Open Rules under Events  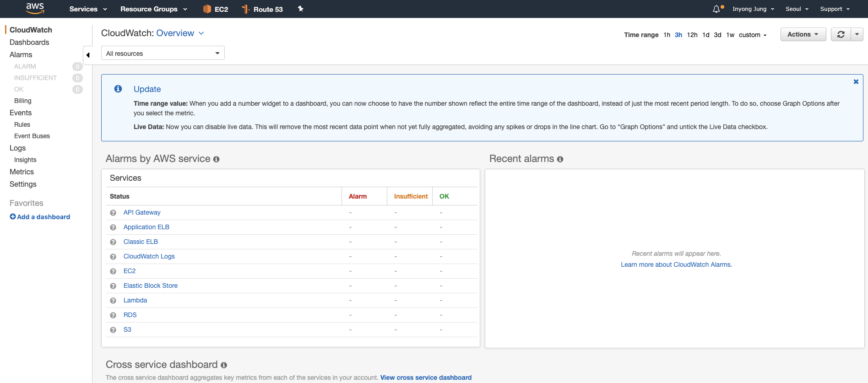click(22, 124)
